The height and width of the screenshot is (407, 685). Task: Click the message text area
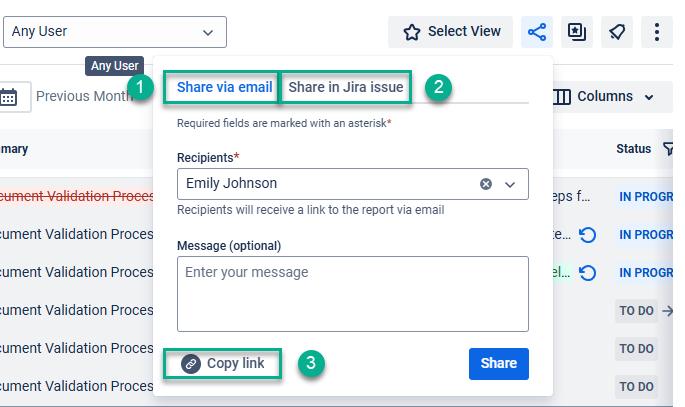tap(352, 293)
